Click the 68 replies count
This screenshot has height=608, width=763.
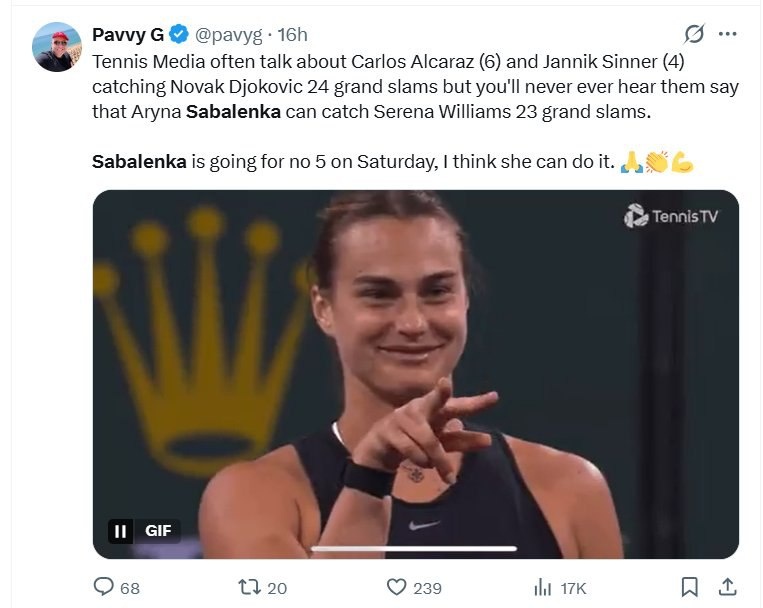[130, 588]
